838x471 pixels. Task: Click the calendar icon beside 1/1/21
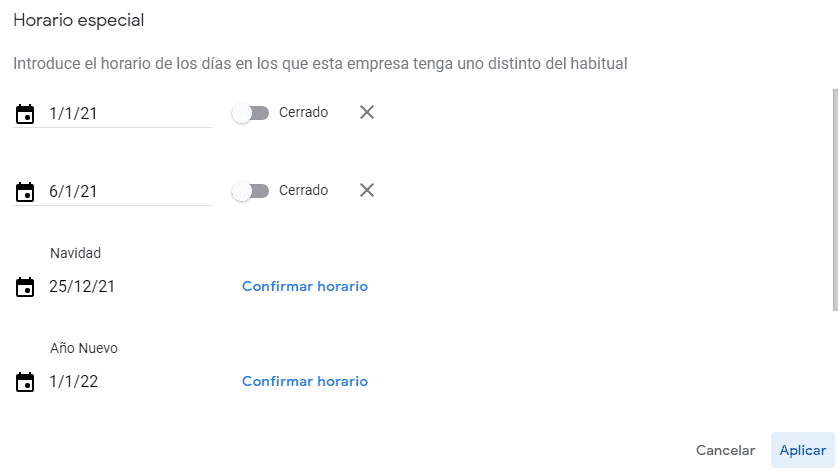tap(25, 114)
